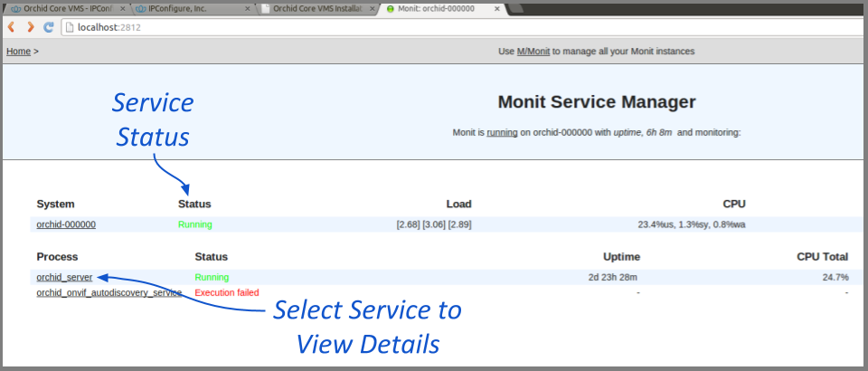This screenshot has height=371, width=868.
Task: Click the System column header
Action: coord(55,204)
